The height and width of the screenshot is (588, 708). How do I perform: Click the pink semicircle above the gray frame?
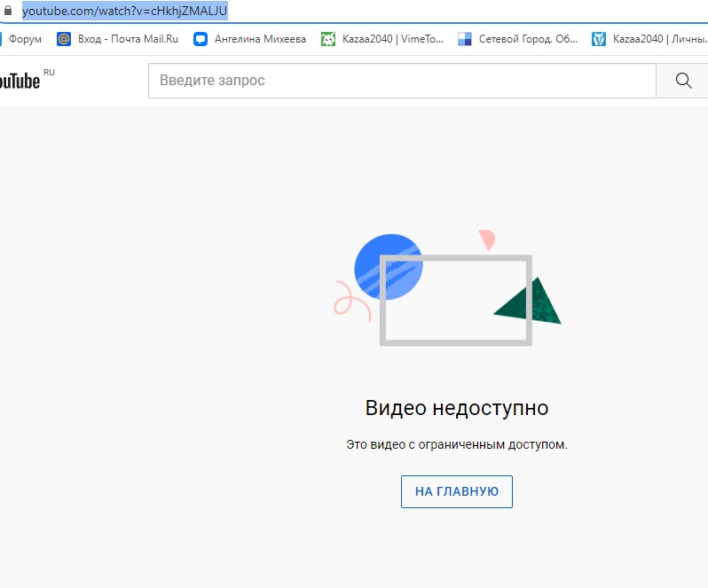click(x=485, y=239)
